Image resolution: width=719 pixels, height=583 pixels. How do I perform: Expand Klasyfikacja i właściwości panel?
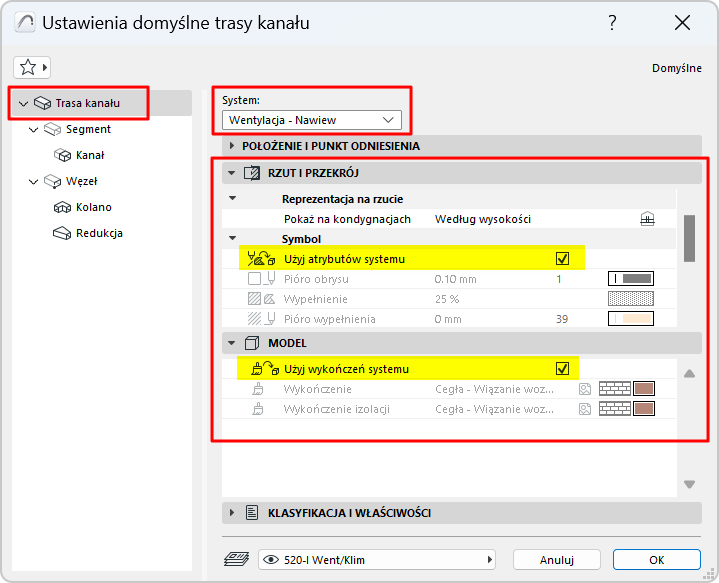232,513
